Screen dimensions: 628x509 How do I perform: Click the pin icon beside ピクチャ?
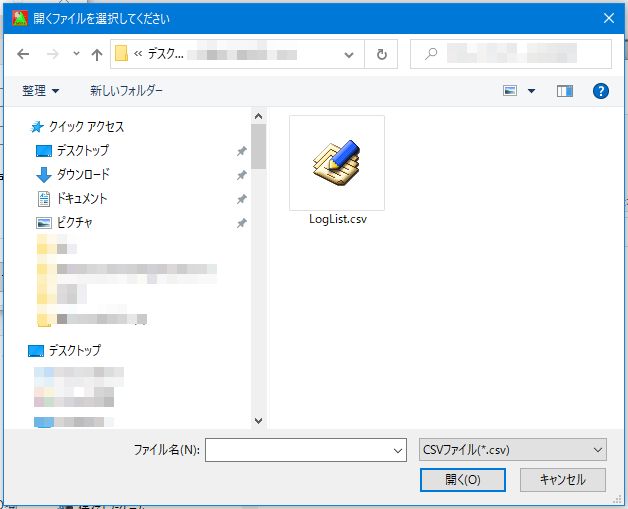(x=242, y=223)
